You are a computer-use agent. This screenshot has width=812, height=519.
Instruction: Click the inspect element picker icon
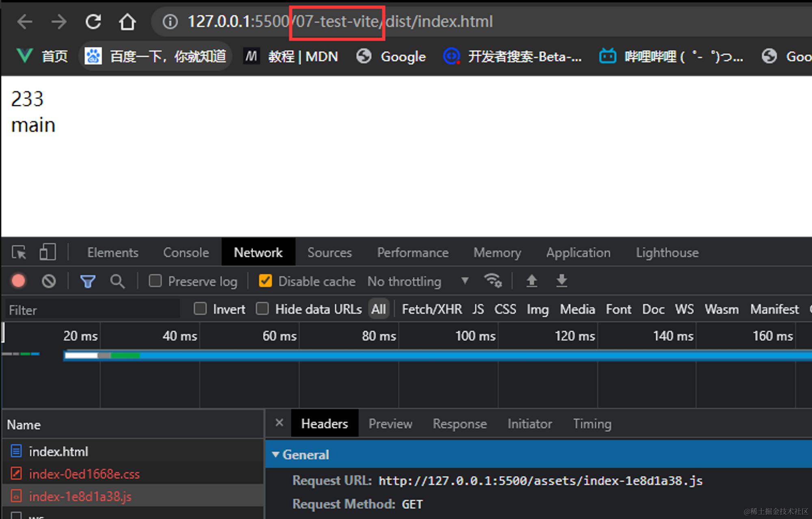pyautogui.click(x=19, y=252)
